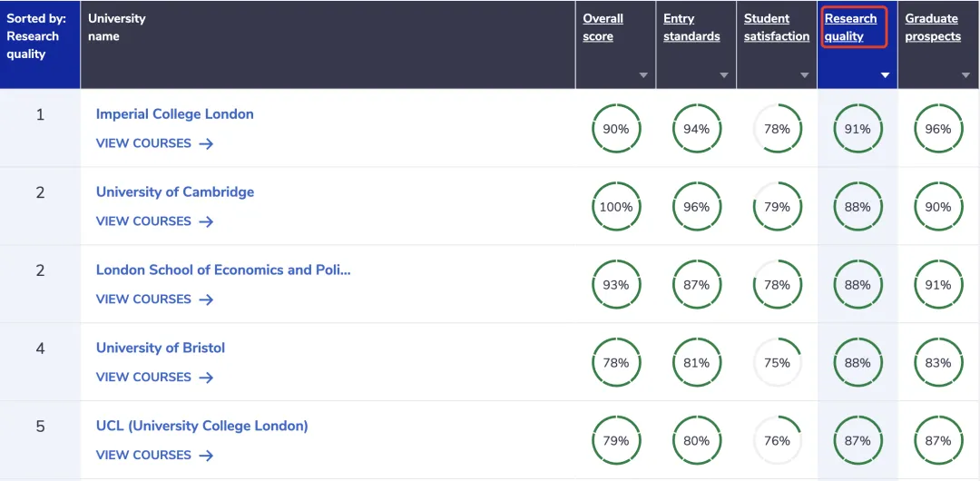Viewport: 980px width, 481px height.
Task: Open the Entry standards sort dropdown arrow
Action: 724,75
